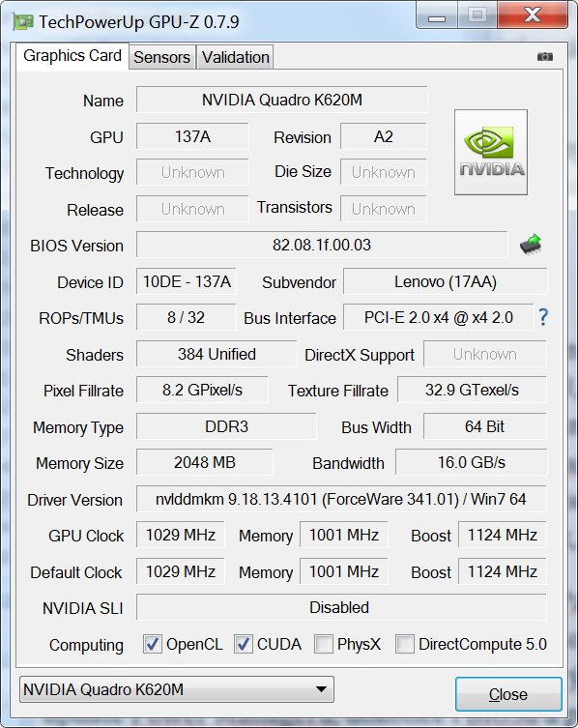
Task: Minimize the GPU-Z window
Action: (x=437, y=15)
